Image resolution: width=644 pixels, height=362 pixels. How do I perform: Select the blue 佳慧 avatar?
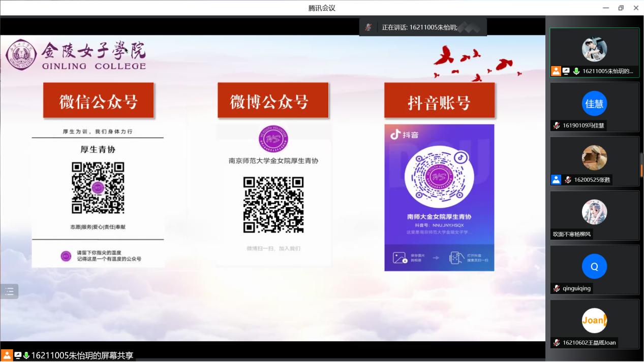point(594,104)
